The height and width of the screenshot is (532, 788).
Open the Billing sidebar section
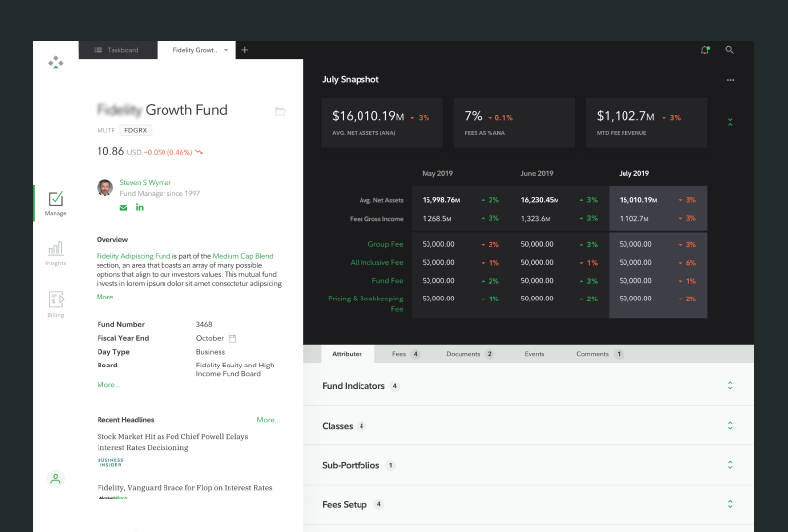tap(56, 304)
